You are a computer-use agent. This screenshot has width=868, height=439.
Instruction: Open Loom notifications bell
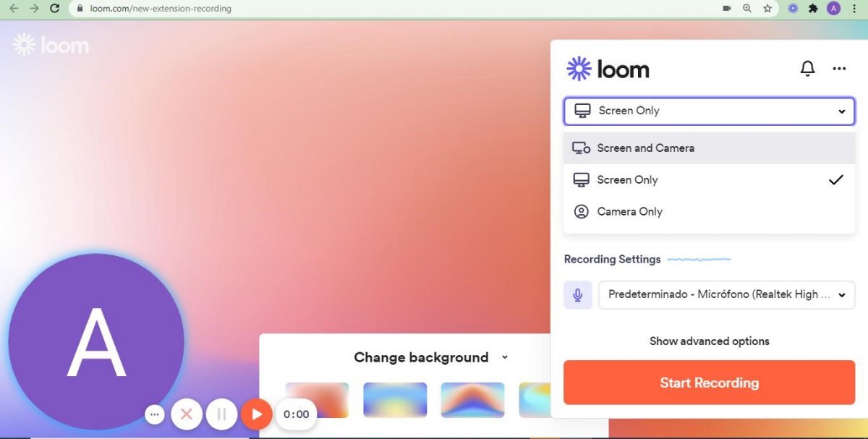pos(807,69)
